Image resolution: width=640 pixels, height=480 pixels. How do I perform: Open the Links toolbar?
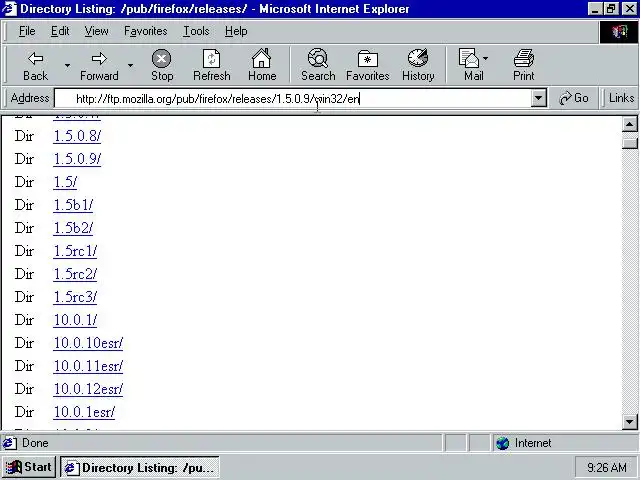click(x=621, y=98)
